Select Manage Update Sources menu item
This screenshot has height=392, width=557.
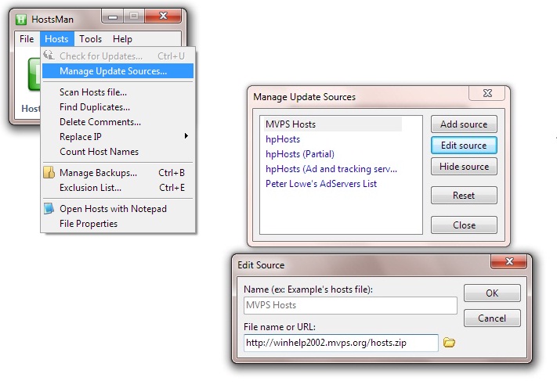pos(118,71)
